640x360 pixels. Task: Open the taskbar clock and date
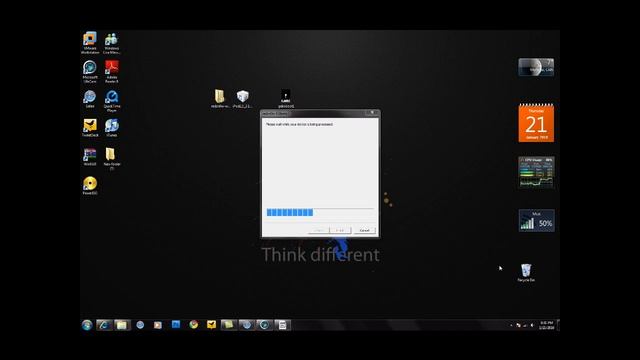pos(546,325)
